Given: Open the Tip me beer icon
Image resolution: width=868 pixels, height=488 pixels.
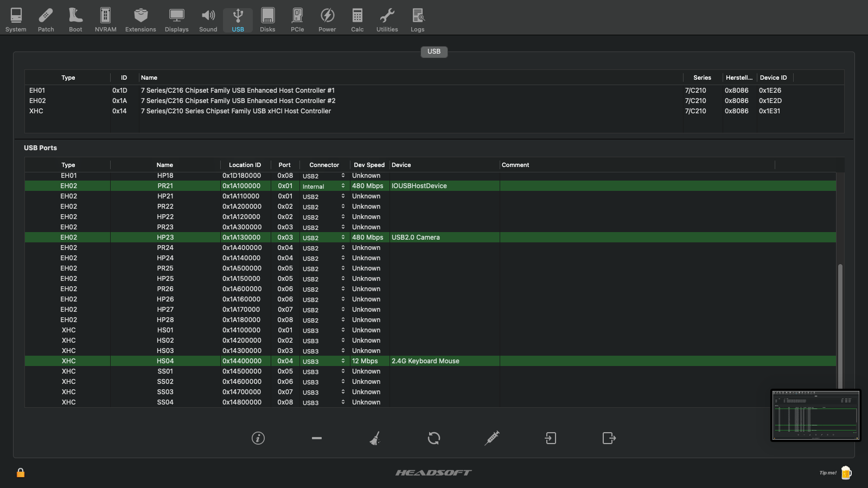Looking at the screenshot, I should coord(846,473).
